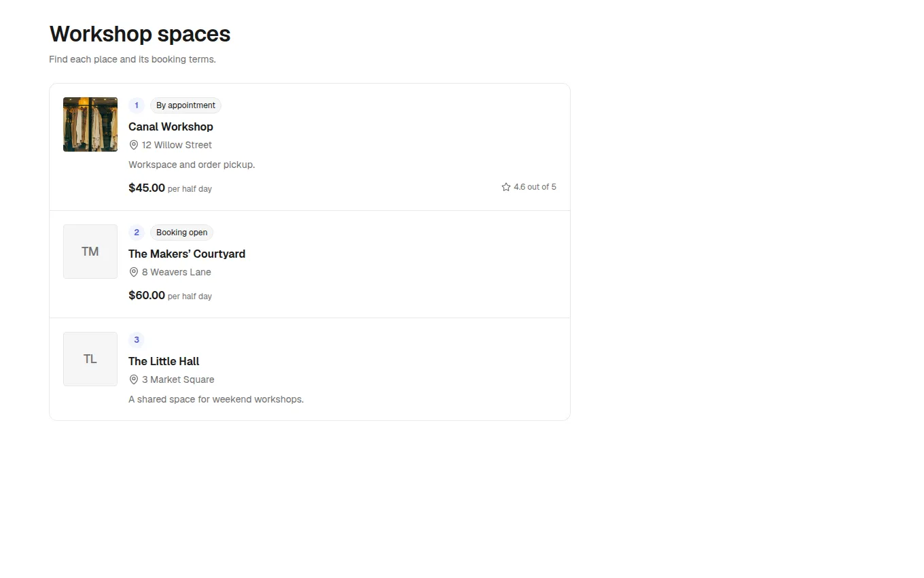The height and width of the screenshot is (578, 924).
Task: Click the number 2 badge
Action: 137,233
